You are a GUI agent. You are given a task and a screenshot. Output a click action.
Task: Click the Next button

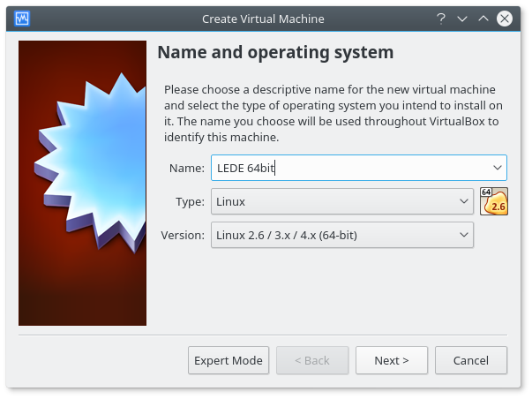point(392,360)
